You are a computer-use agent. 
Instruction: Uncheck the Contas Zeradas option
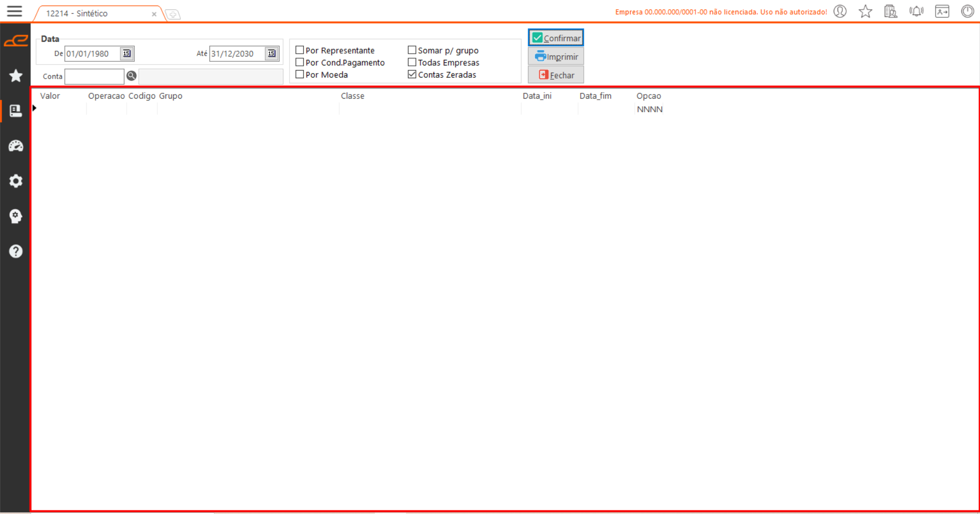coord(412,75)
